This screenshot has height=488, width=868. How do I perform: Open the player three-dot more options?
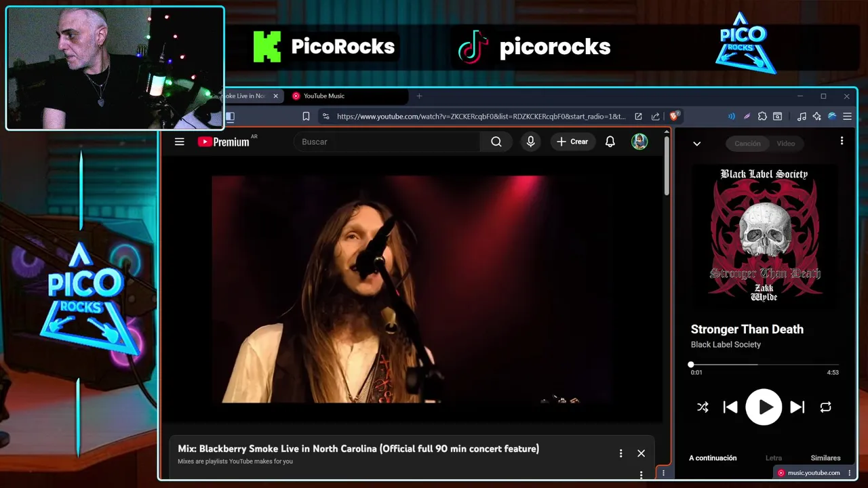coord(842,141)
